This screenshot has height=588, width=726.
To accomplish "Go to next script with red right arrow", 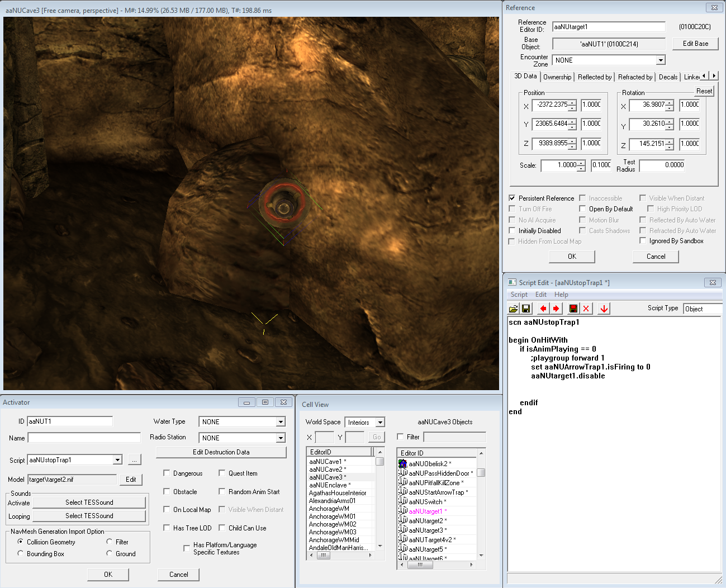I will [x=556, y=309].
